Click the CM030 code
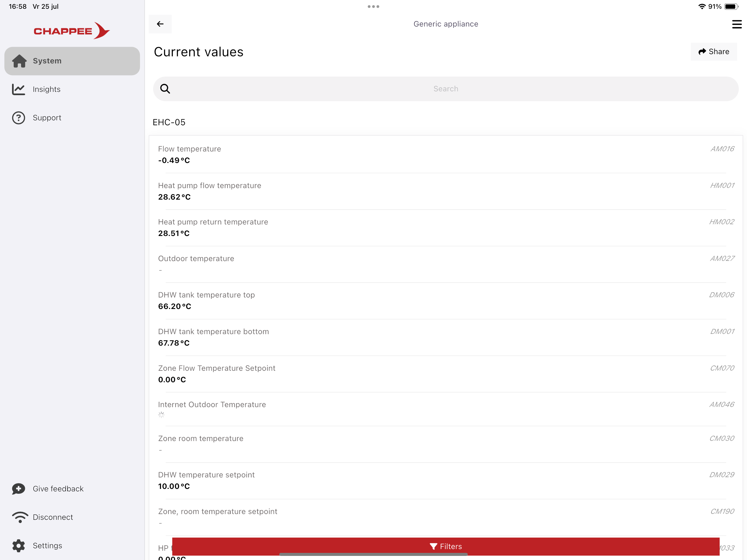747x560 pixels. [722, 438]
